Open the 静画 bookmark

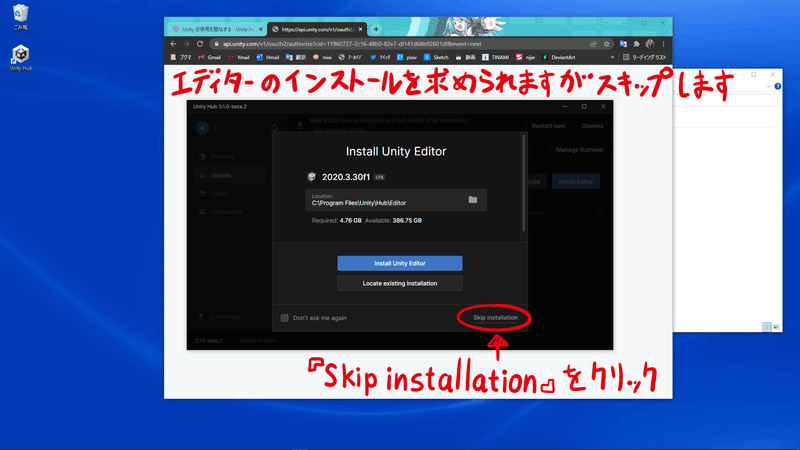[x=465, y=57]
